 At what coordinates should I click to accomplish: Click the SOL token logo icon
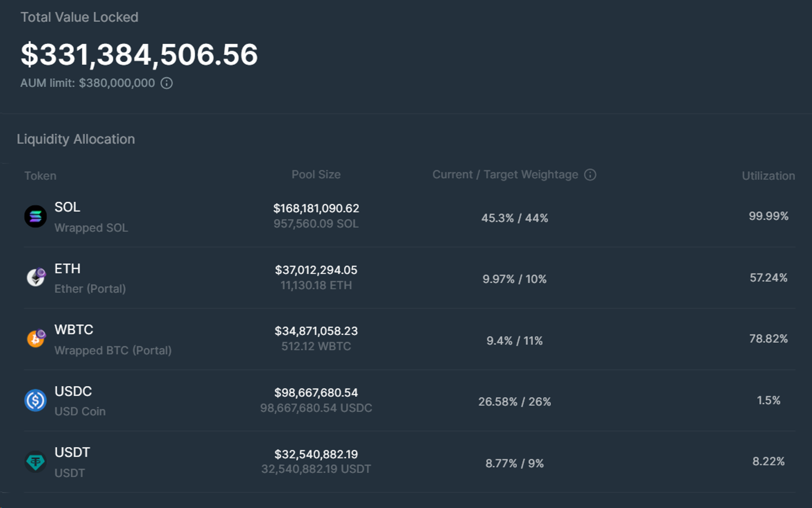coord(35,216)
